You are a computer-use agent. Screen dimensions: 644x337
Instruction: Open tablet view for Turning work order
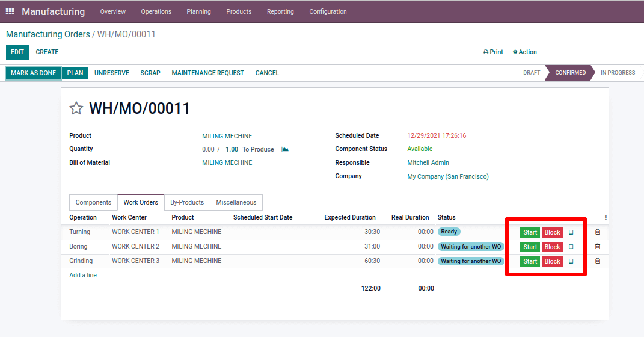(x=571, y=232)
